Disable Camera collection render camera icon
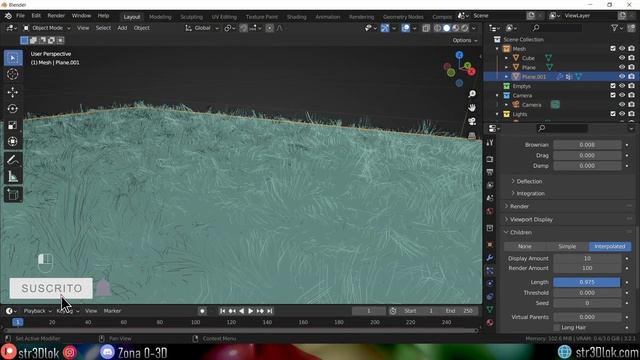This screenshot has width=640, height=360. (631, 95)
